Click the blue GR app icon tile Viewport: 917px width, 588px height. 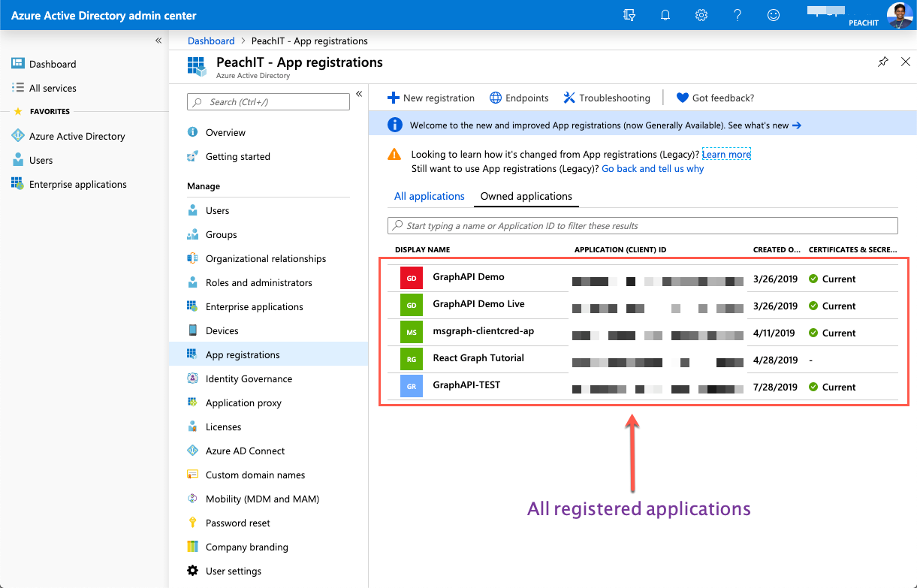(412, 387)
